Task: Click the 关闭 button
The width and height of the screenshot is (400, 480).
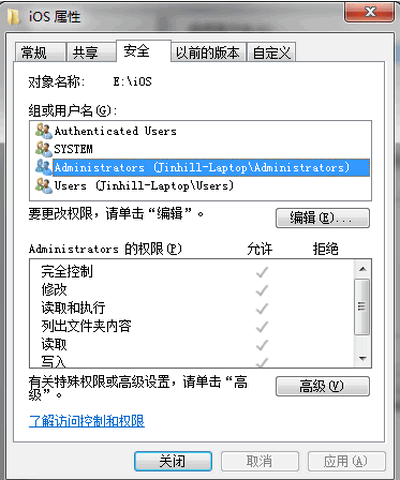Action: coord(173,461)
